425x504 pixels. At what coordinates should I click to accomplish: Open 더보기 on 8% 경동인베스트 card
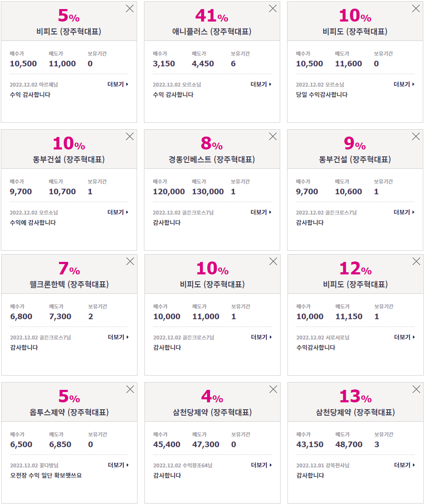pyautogui.click(x=261, y=212)
